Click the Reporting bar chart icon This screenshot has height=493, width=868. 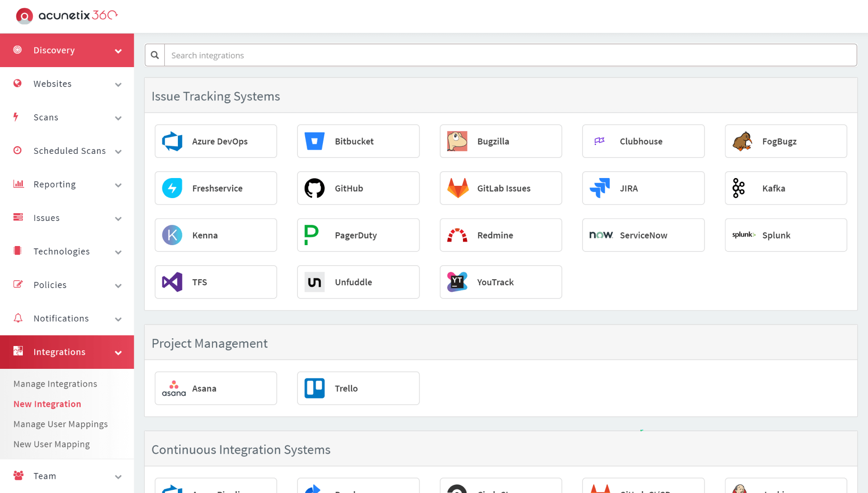point(18,184)
